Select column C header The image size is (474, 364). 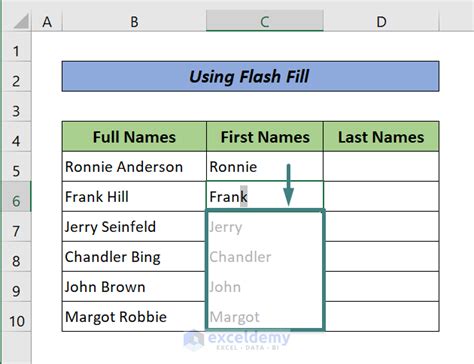(265, 21)
